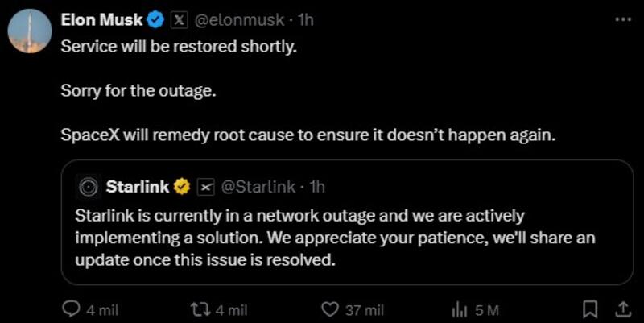Click Starlink's gold verified badge
The image size is (644, 323).
[x=183, y=187]
